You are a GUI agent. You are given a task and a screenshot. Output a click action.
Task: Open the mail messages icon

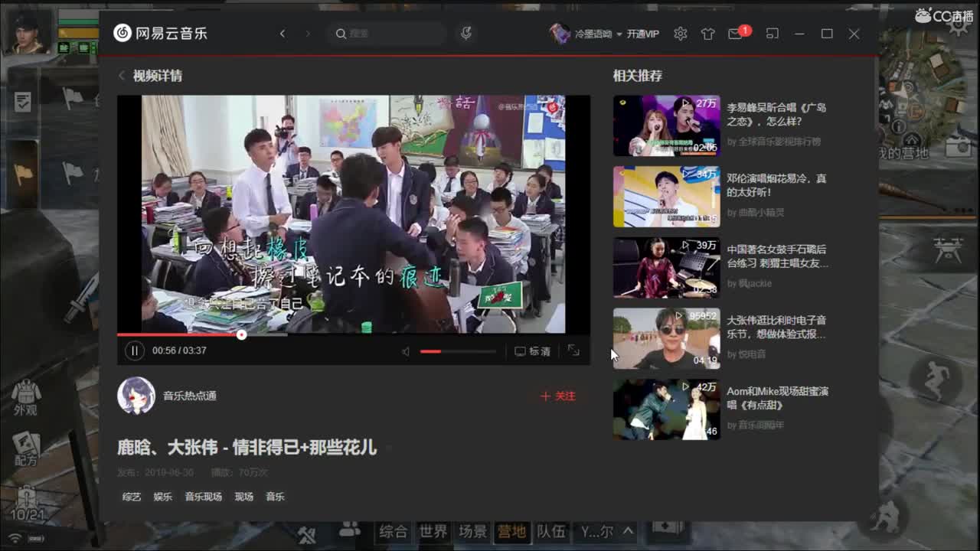(735, 34)
